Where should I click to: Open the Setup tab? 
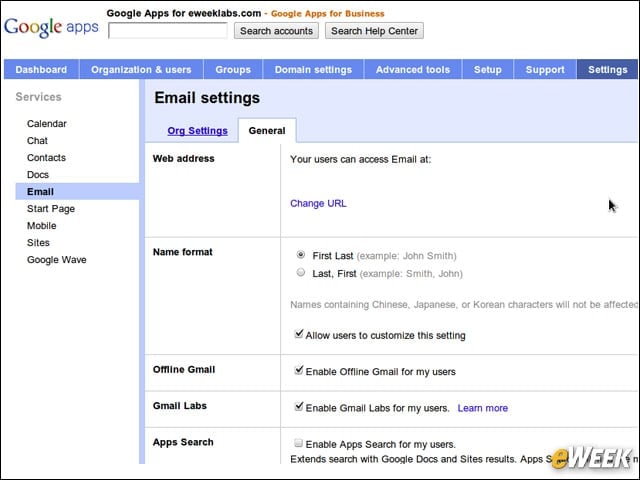[488, 69]
